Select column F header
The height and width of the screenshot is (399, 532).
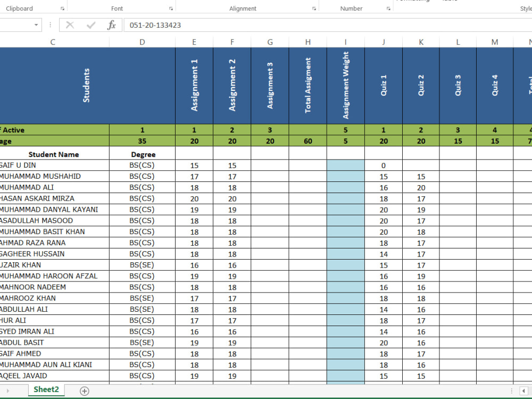(232, 42)
